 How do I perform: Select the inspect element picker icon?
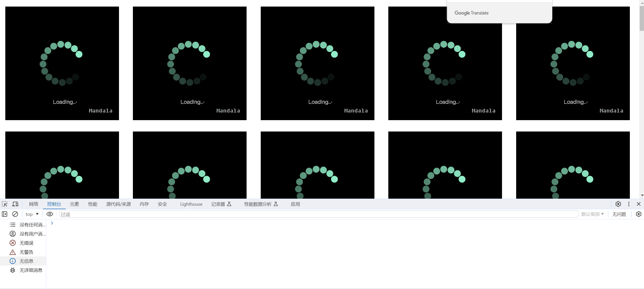5,204
